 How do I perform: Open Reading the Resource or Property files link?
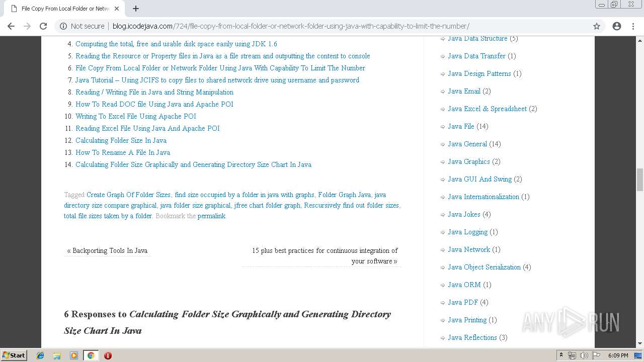click(x=222, y=56)
